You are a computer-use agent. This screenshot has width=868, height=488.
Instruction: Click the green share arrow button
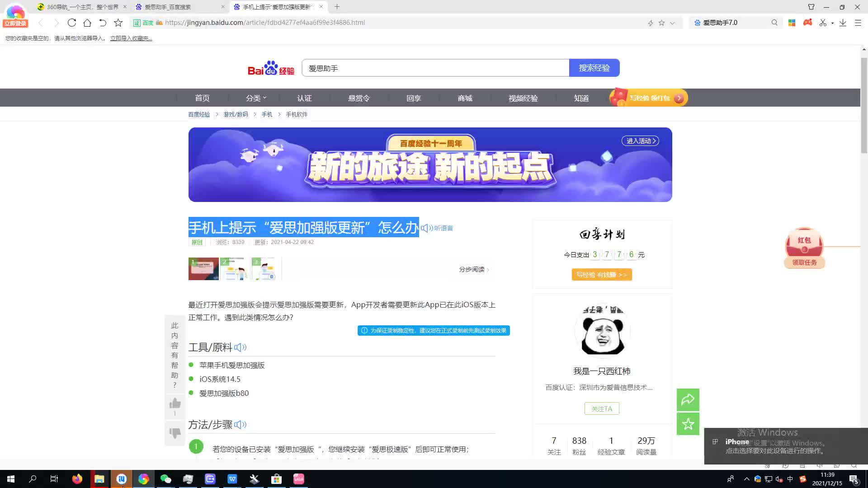(688, 400)
